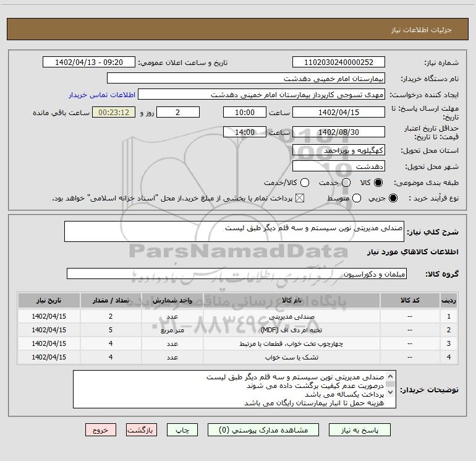The width and height of the screenshot is (476, 461).
Task: Select the تشک یا ست خواب cell
Action: point(291,358)
